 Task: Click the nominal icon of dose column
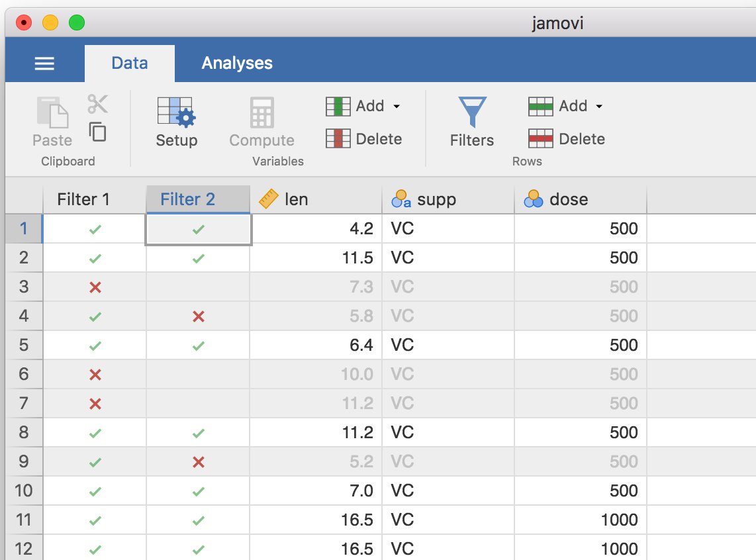point(534,199)
